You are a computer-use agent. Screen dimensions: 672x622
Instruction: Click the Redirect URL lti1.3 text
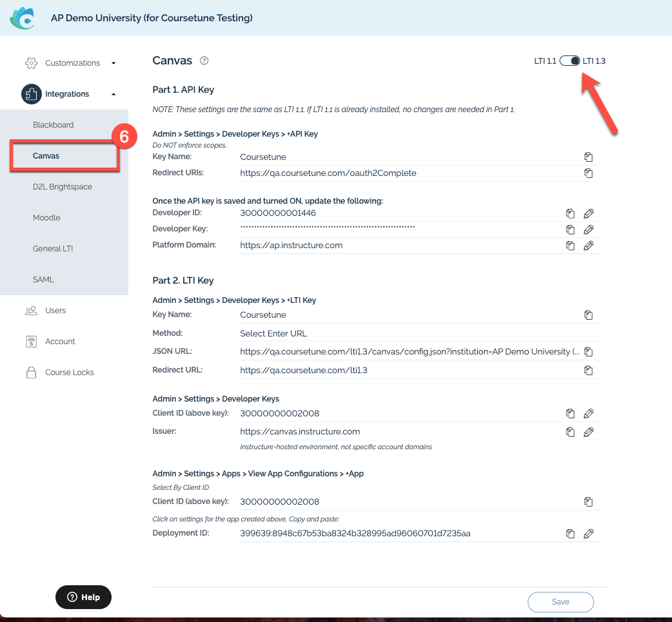coord(303,370)
